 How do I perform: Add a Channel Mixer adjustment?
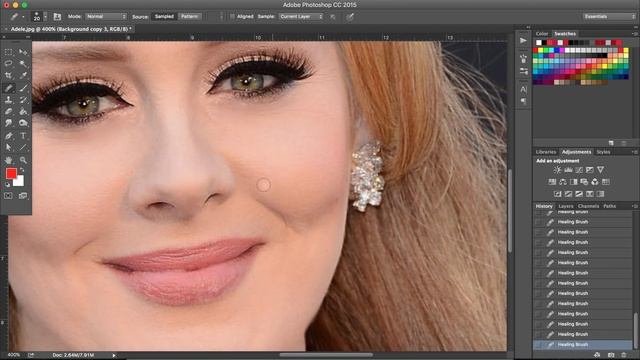[595, 182]
